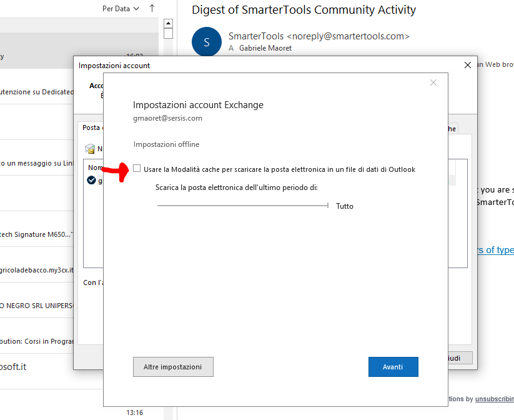Open the NEGRO SRL UNIPERSONALE email
The image size is (514, 420).
(36, 300)
